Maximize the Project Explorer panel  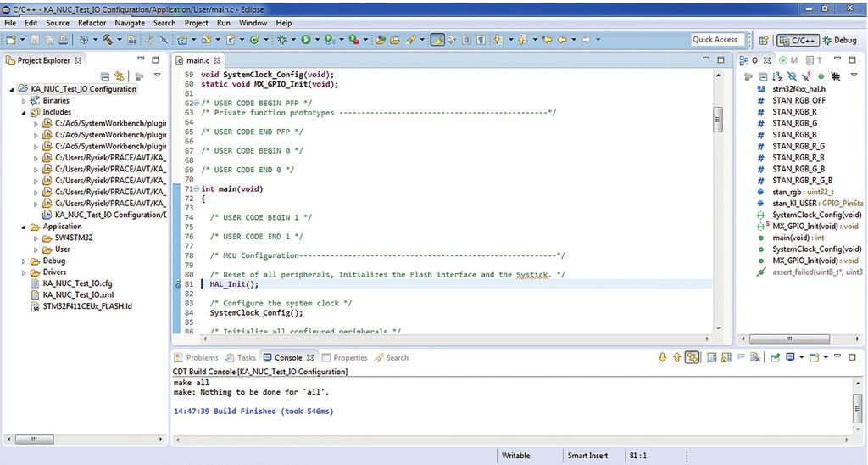(x=156, y=59)
